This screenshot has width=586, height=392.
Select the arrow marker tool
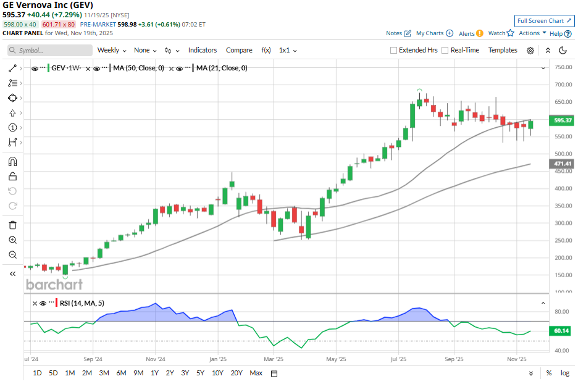pos(12,113)
